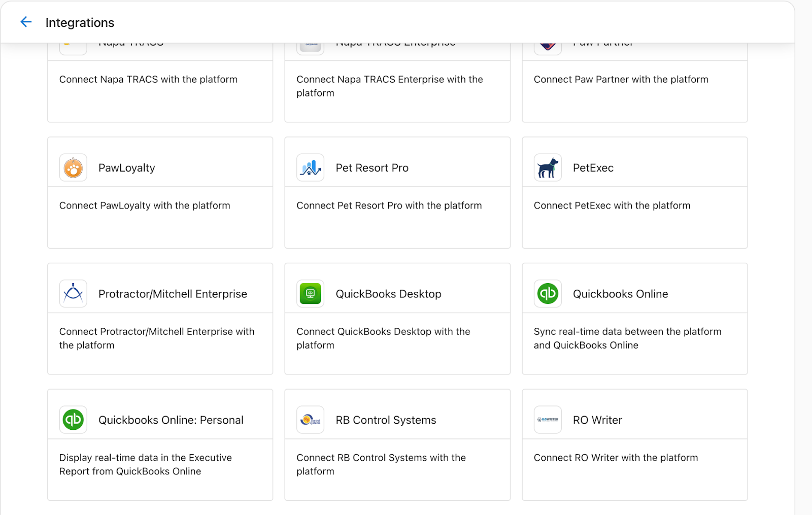Click the Quickbooks Online qb logo
Screen dimensions: 812x515
548,293
